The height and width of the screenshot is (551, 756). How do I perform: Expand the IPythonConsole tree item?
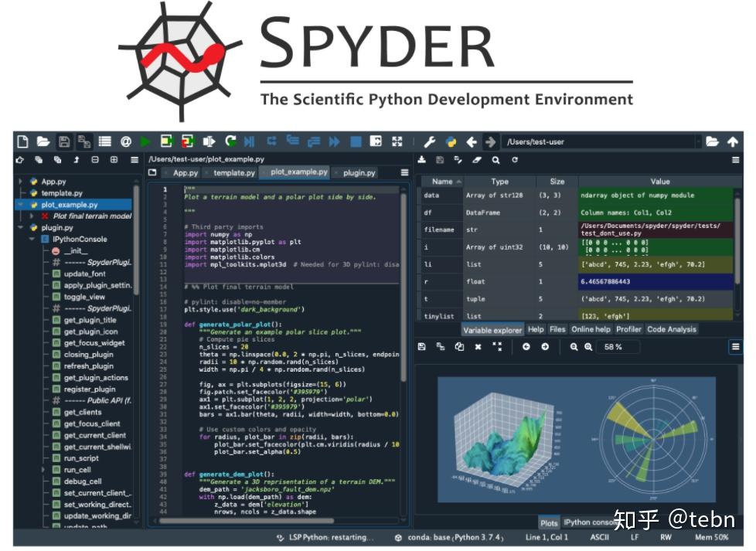(x=32, y=239)
